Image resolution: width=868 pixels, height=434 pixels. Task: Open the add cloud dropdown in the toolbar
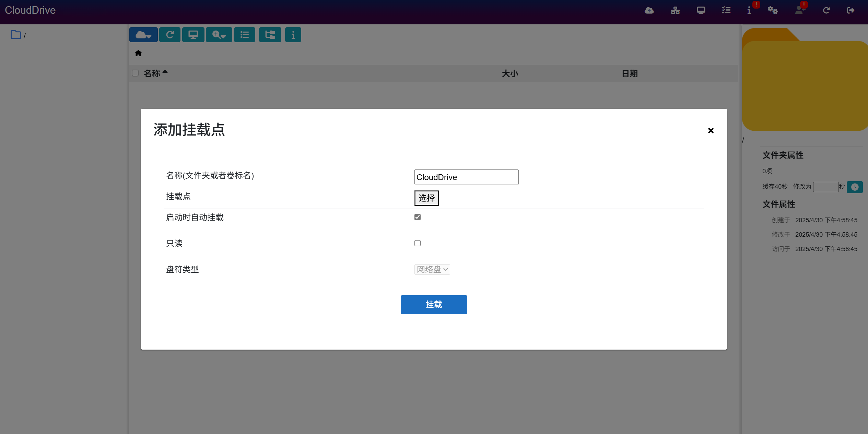pyautogui.click(x=143, y=35)
